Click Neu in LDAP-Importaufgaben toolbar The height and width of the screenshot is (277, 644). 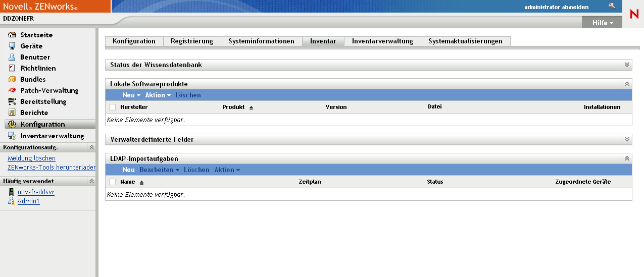(128, 170)
